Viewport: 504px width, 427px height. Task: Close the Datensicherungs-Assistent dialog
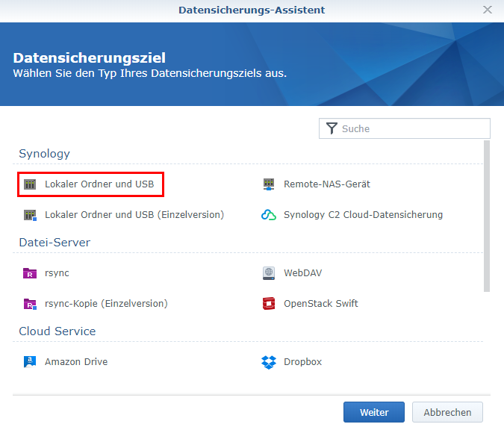click(x=488, y=10)
